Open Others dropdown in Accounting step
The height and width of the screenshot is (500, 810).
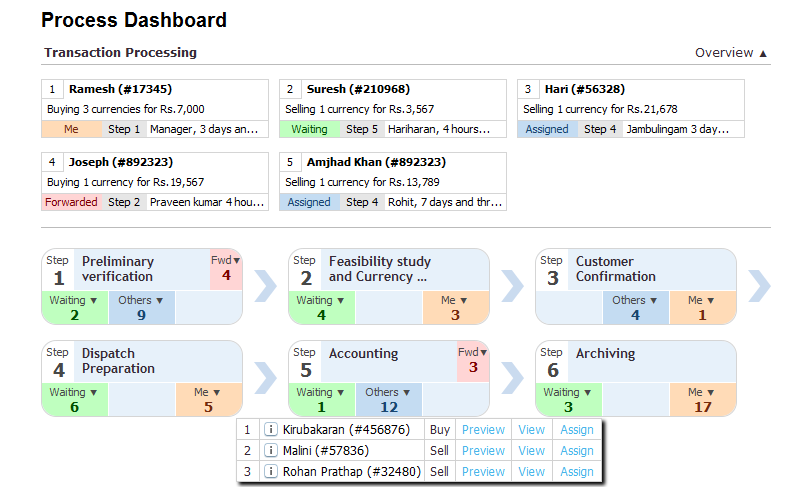point(388,392)
